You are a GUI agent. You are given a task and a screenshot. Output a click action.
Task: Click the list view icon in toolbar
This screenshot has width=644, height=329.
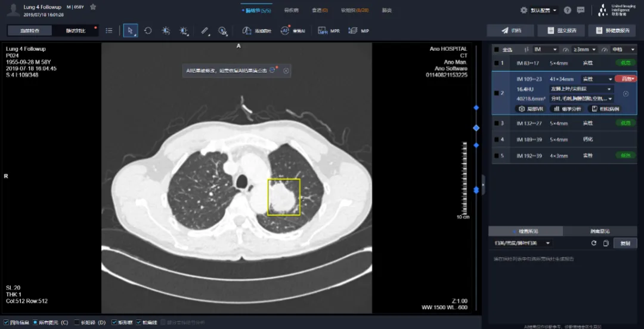coord(109,30)
